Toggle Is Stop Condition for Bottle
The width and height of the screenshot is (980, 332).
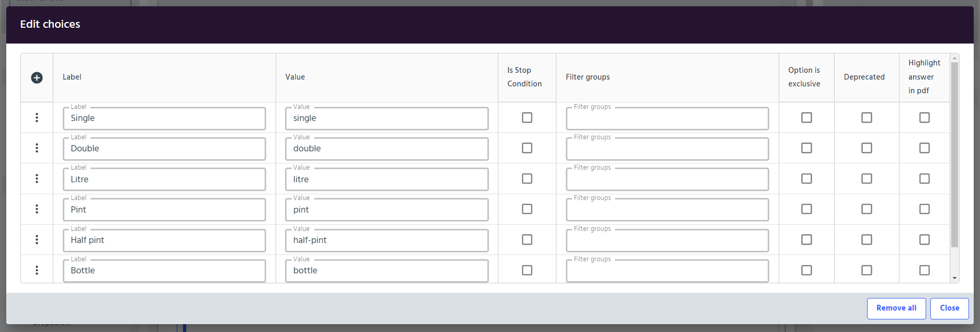click(x=527, y=270)
